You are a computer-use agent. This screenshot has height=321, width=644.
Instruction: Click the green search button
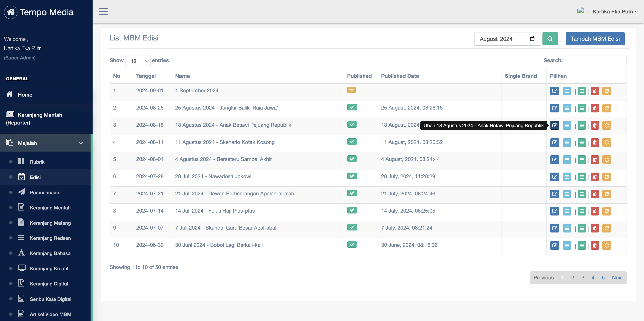click(x=550, y=39)
